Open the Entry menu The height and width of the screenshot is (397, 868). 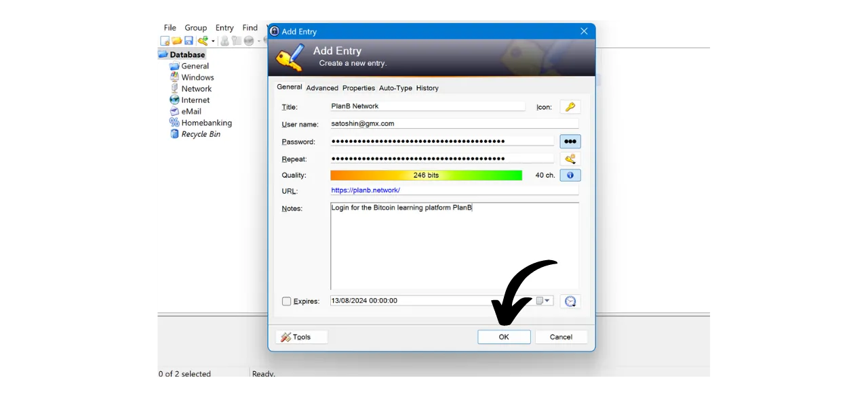coord(224,28)
